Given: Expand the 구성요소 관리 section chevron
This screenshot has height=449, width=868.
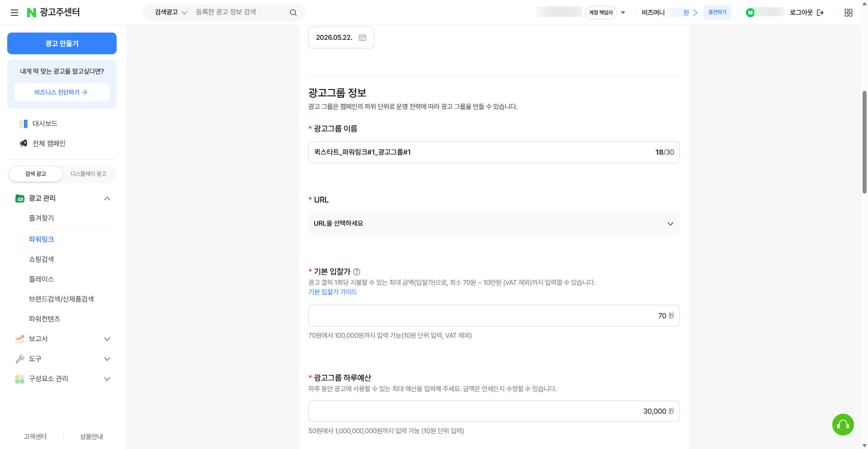Looking at the screenshot, I should point(107,379).
